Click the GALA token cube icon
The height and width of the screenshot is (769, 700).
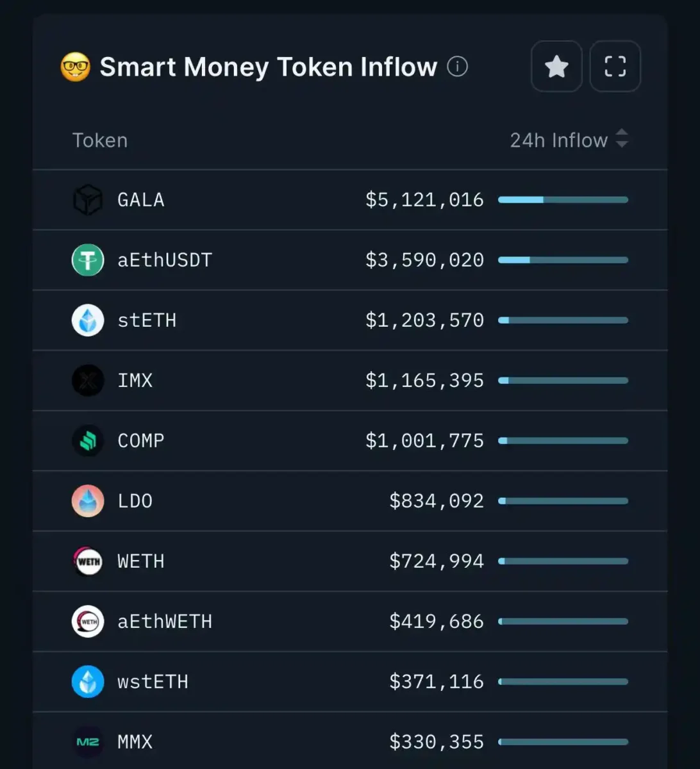pos(88,200)
